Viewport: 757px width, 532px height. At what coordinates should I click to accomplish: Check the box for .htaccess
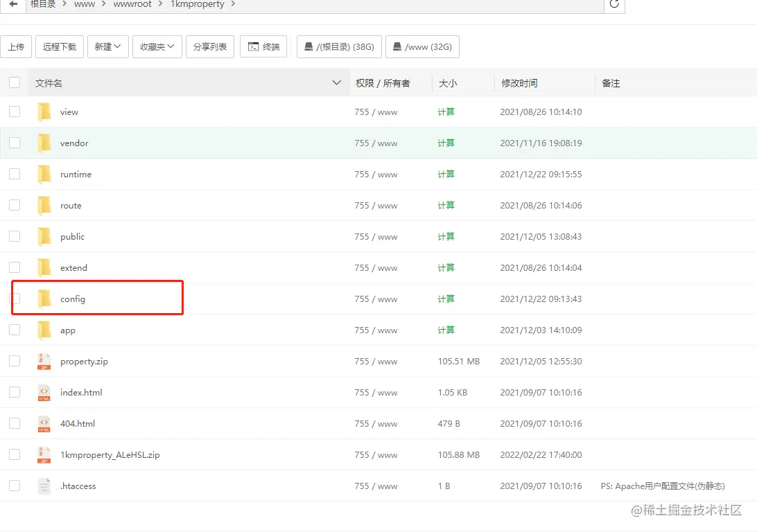15,485
